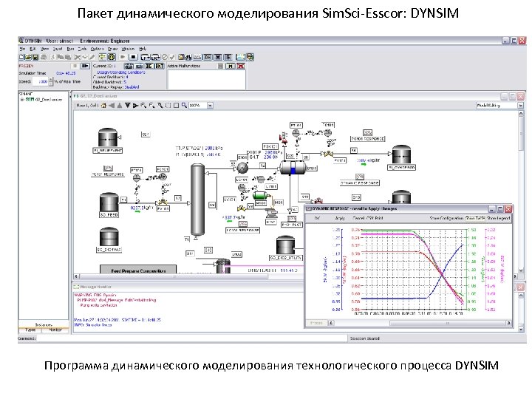The height and width of the screenshot is (399, 532).
Task: Click the pan down arrow in flowsheet toolbar
Action: point(128,106)
